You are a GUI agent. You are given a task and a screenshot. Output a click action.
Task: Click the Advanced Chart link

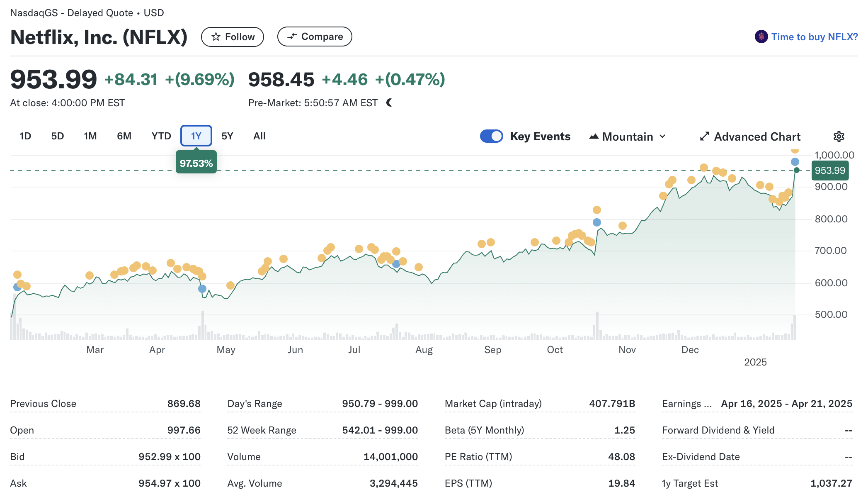click(x=757, y=136)
